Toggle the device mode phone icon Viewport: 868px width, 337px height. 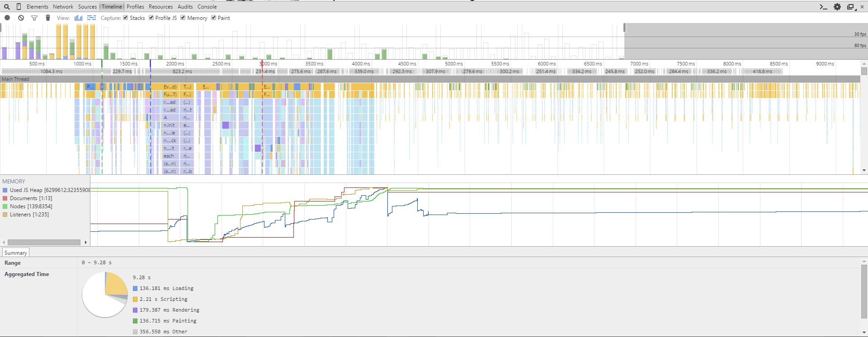(x=19, y=7)
